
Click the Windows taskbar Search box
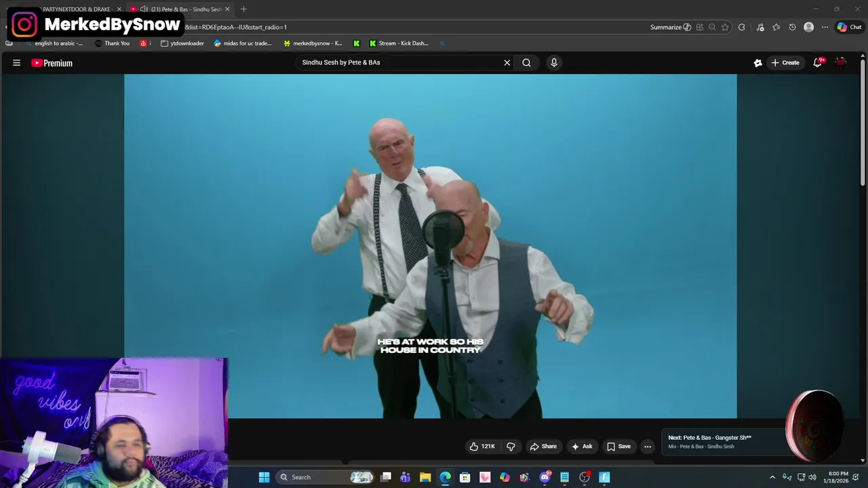coord(325,477)
